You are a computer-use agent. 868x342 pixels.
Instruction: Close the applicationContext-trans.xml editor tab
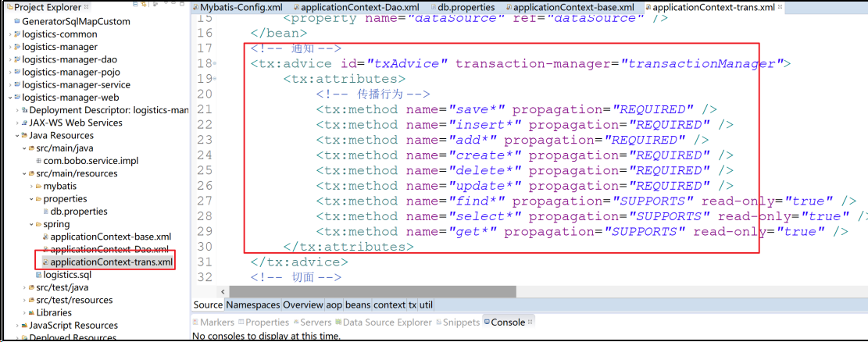click(780, 8)
